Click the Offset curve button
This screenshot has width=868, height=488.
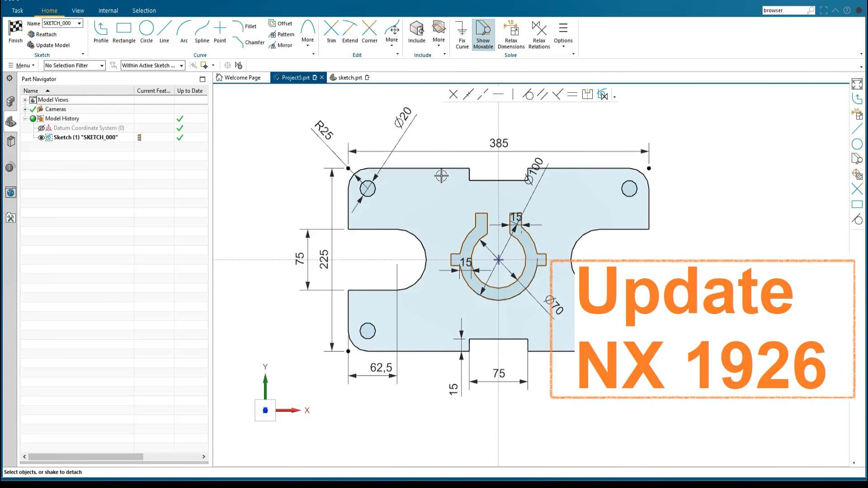(x=280, y=23)
